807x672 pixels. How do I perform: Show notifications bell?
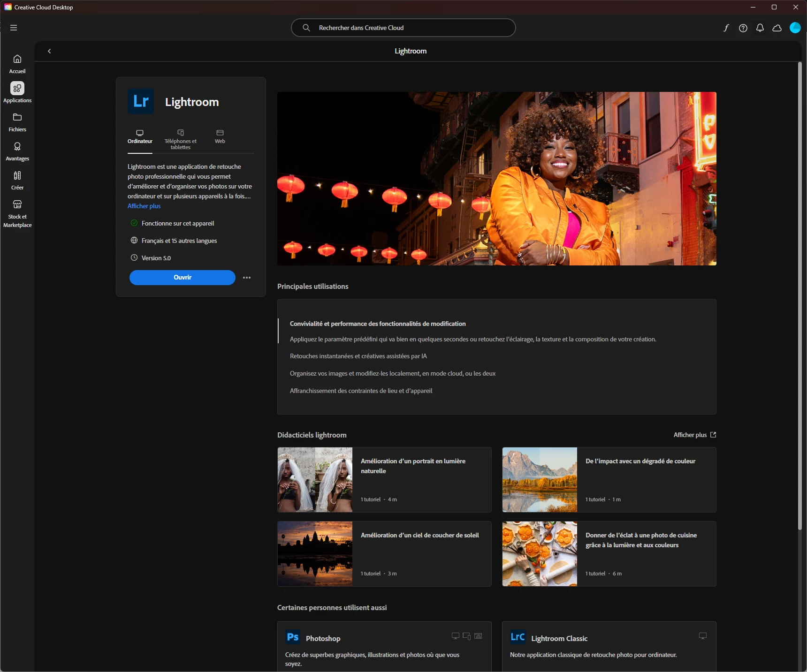click(x=760, y=28)
